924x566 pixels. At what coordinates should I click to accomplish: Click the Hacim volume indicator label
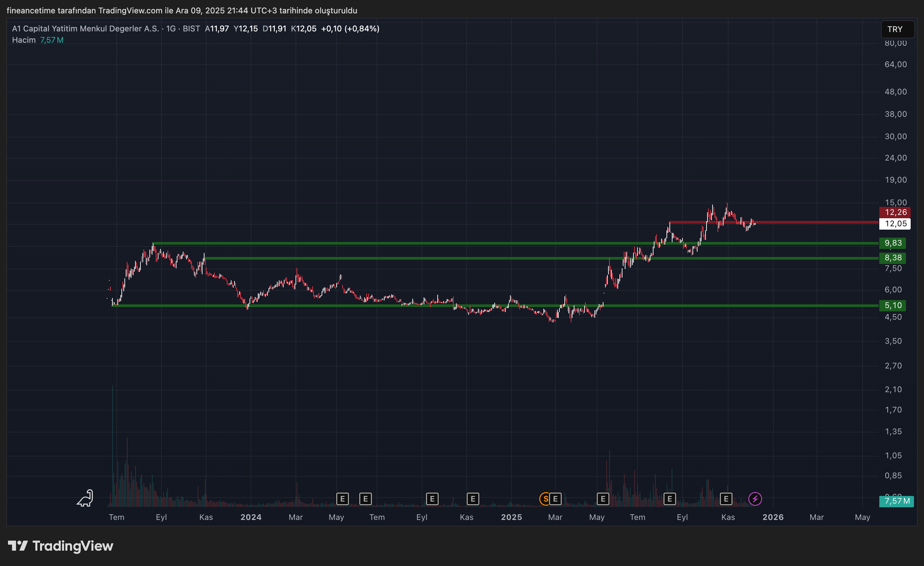[23, 39]
